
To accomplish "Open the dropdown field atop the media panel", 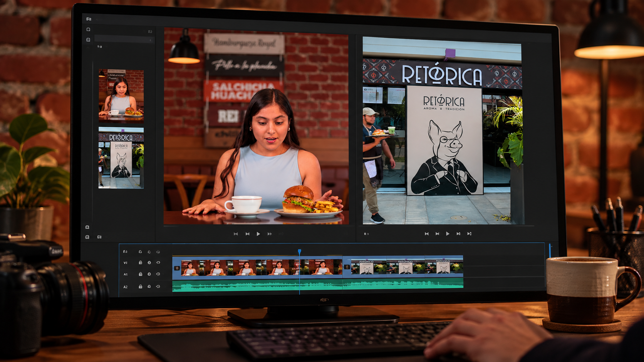I will pyautogui.click(x=124, y=39).
